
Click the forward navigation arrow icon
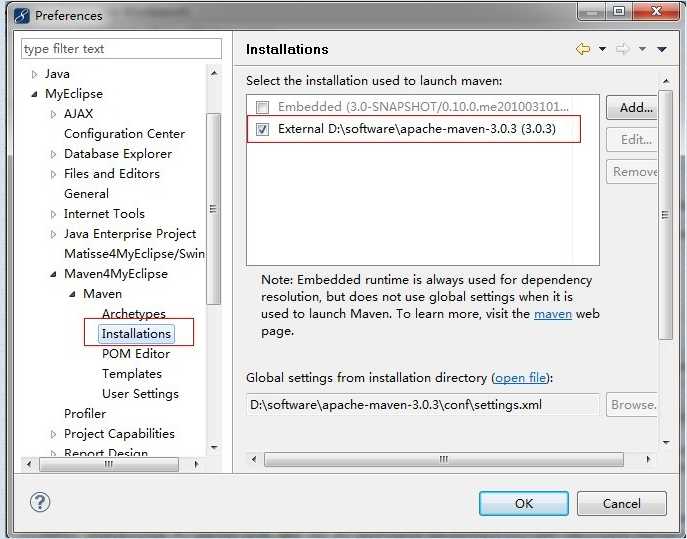(x=623, y=49)
